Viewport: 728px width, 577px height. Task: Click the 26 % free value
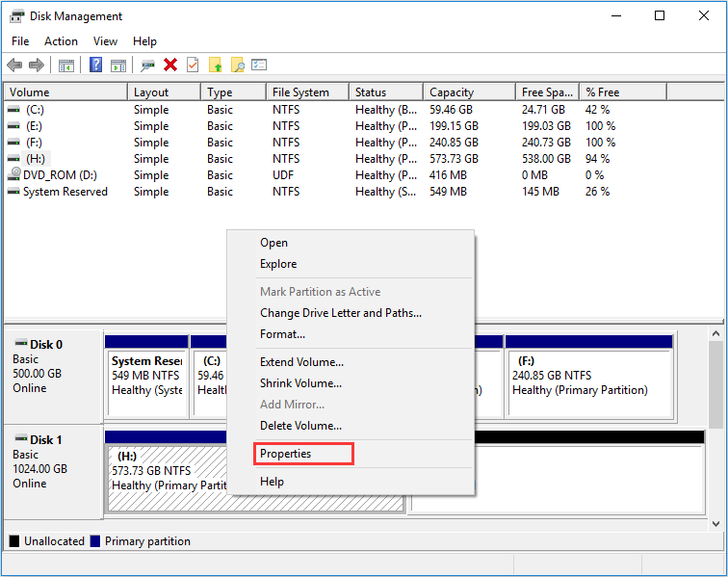[x=597, y=192]
